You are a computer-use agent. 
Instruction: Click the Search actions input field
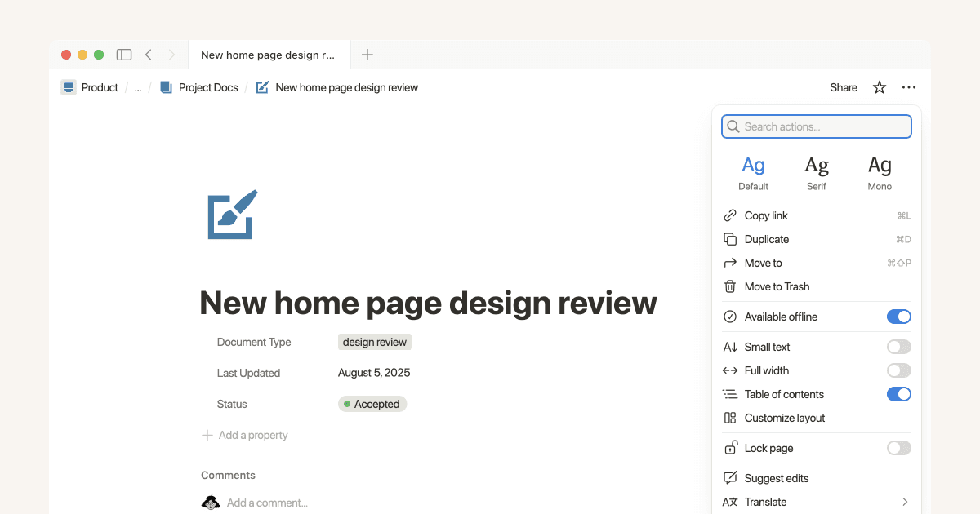[817, 126]
